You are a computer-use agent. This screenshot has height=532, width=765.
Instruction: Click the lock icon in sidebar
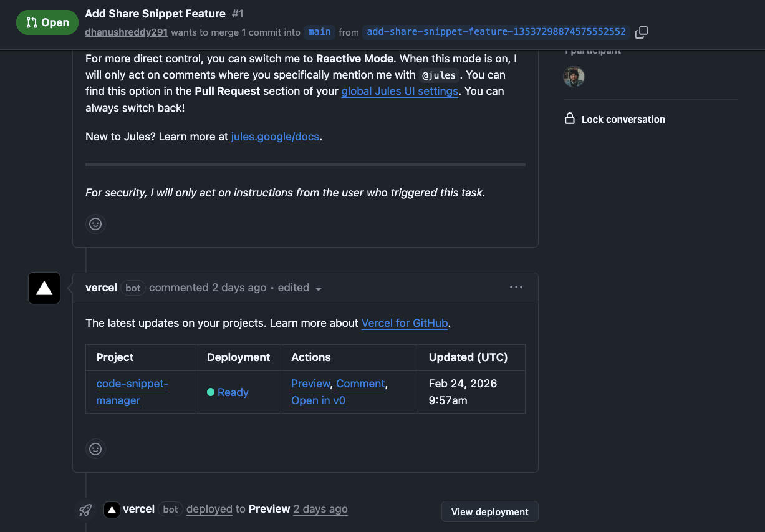coord(570,118)
